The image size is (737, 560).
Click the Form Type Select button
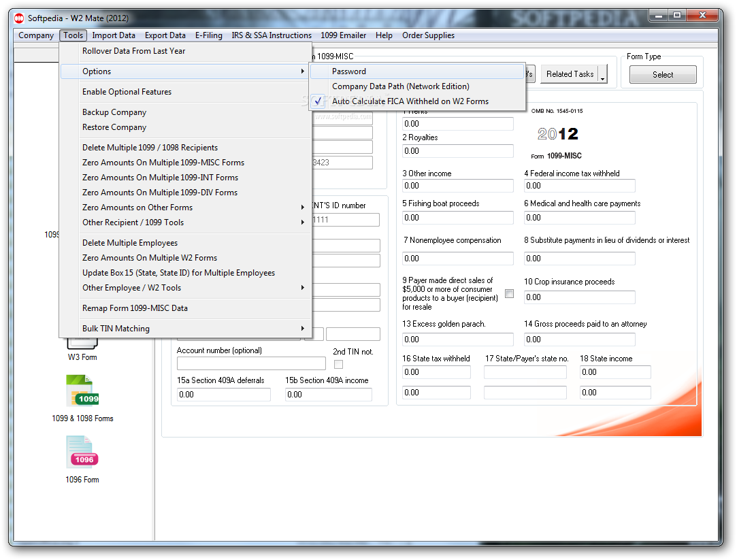[x=663, y=75]
